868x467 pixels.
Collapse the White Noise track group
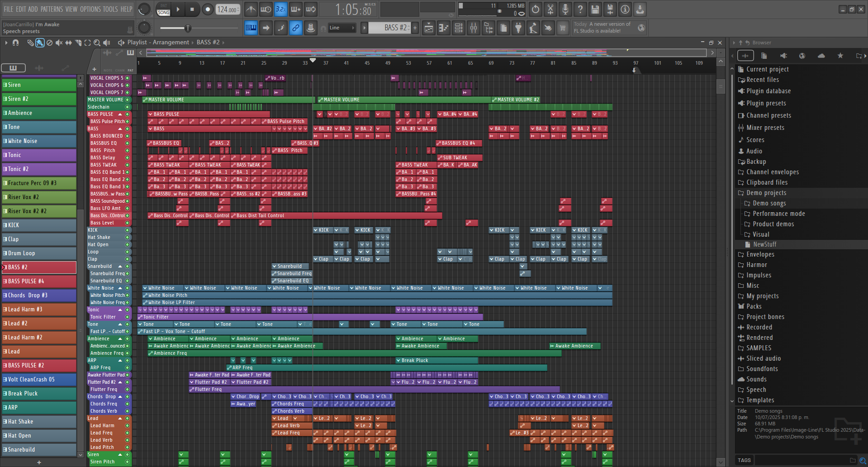click(120, 288)
